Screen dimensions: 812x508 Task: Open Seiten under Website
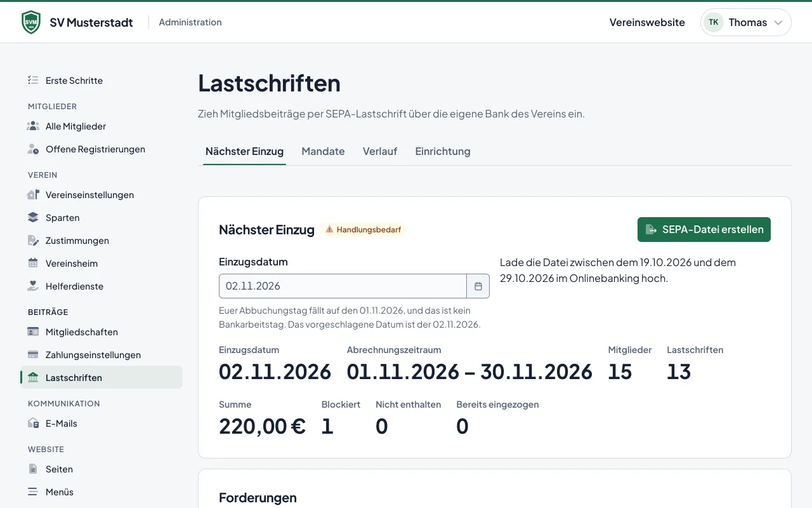click(101, 469)
